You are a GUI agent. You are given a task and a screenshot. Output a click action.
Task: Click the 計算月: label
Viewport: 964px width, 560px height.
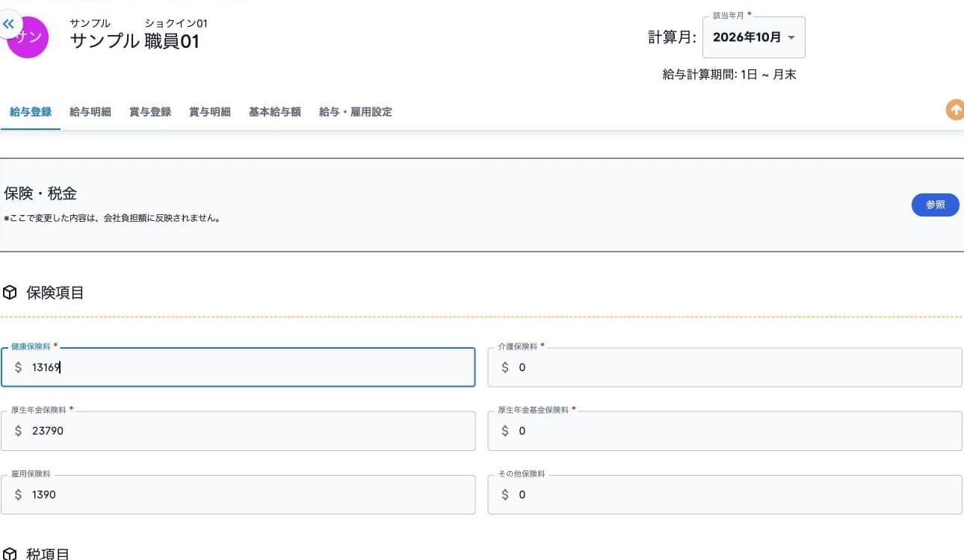point(673,37)
